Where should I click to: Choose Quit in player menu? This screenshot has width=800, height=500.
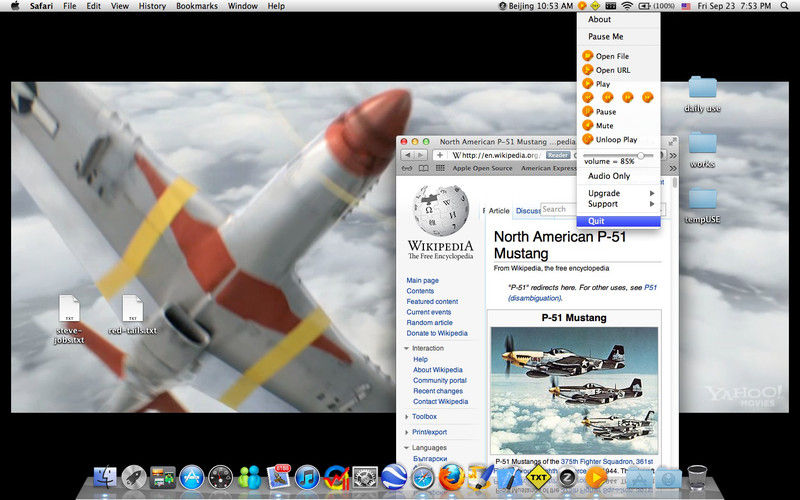pos(618,221)
